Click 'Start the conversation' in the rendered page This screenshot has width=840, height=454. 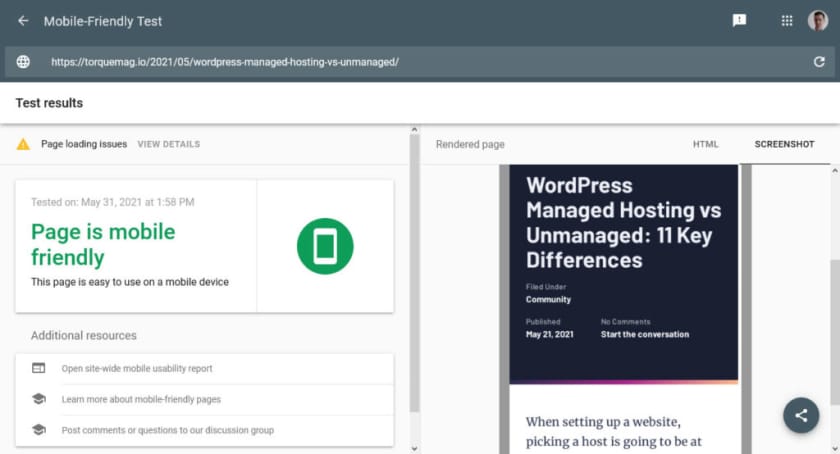(x=645, y=334)
